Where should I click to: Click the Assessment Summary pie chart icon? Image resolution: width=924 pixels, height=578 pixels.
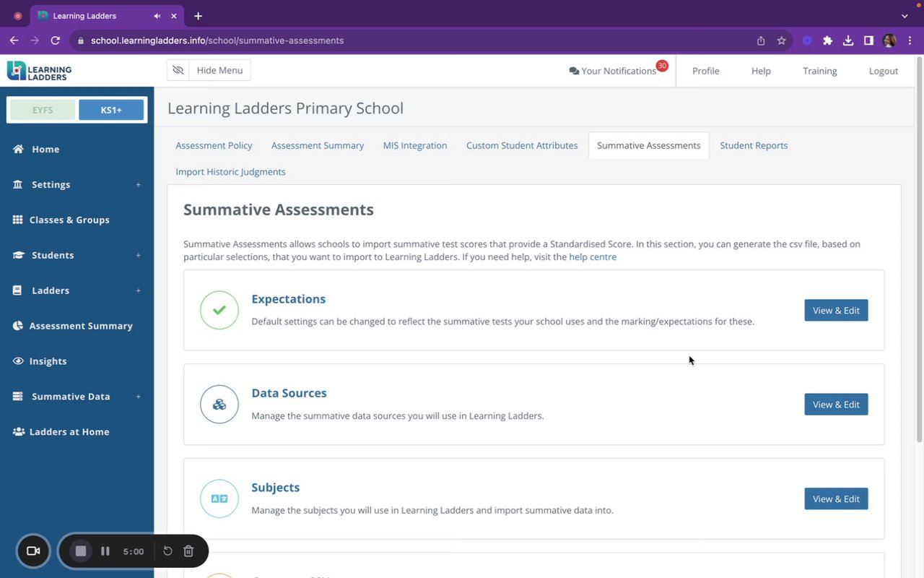click(x=18, y=326)
